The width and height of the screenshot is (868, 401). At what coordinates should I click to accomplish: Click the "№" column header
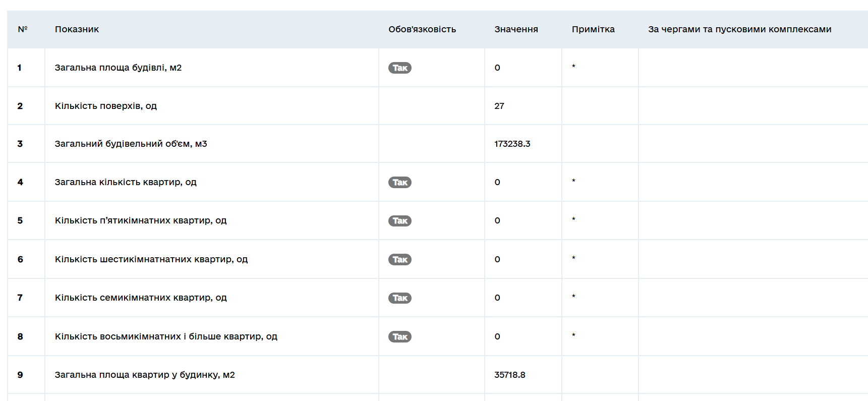pos(23,29)
